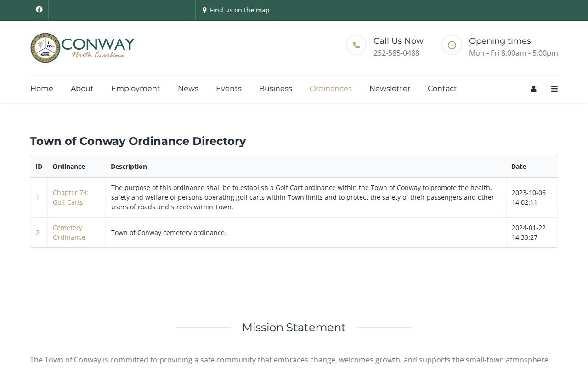Click the phone number 252-585-0488
The image size is (588, 368).
point(396,53)
